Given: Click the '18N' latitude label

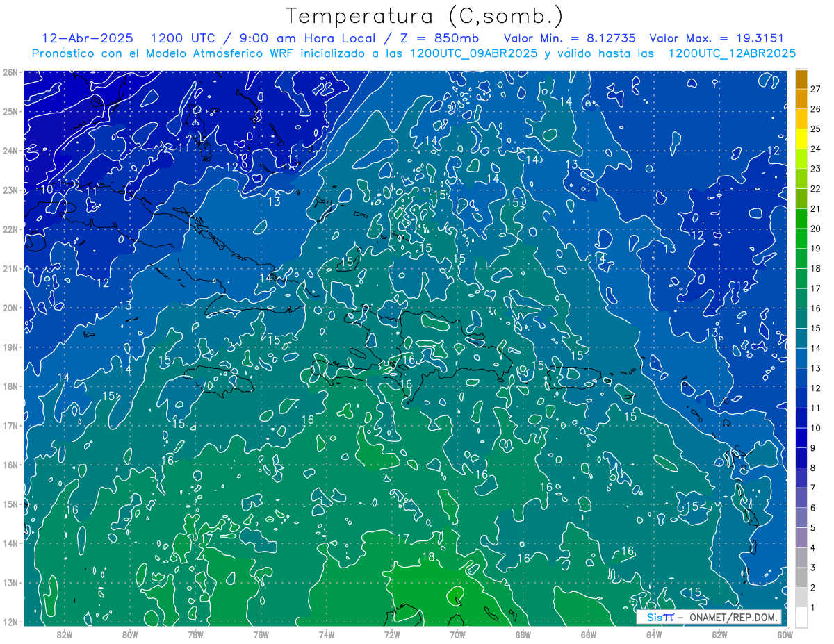Looking at the screenshot, I should tap(10, 386).
